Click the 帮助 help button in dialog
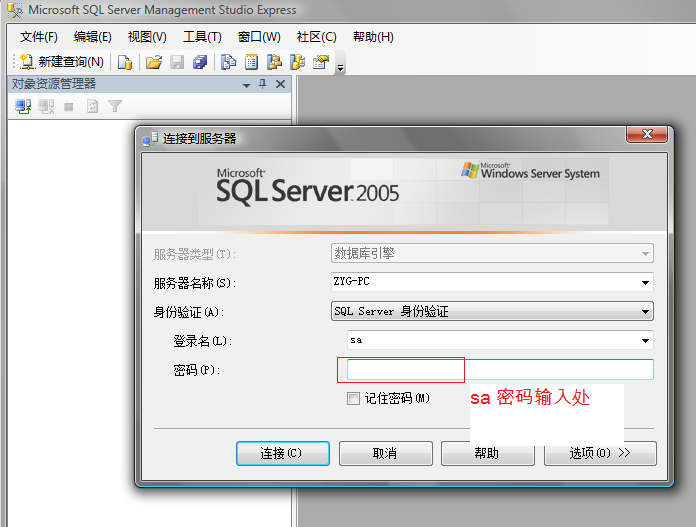Viewport: 696px width, 527px height. 488,453
